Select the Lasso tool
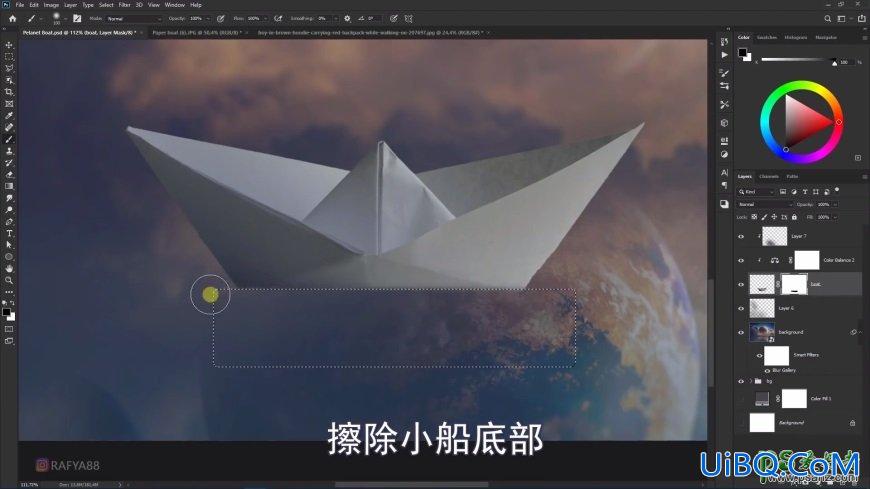Image resolution: width=870 pixels, height=489 pixels. [x=9, y=68]
